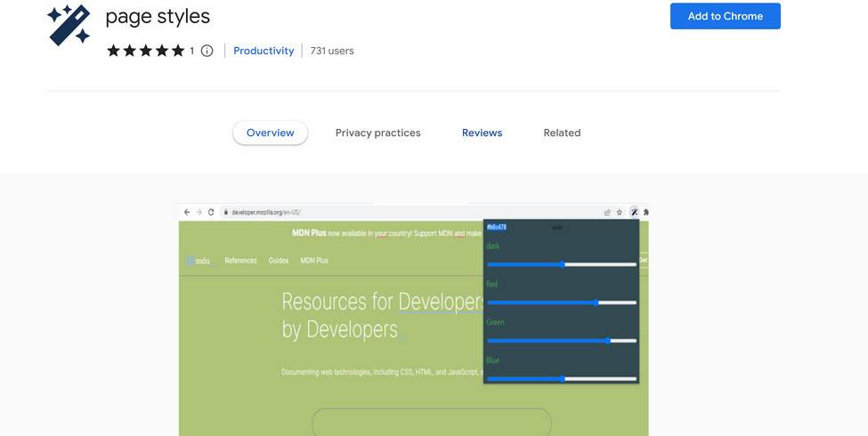Open the Overview tab
This screenshot has height=436, width=868.
click(270, 133)
